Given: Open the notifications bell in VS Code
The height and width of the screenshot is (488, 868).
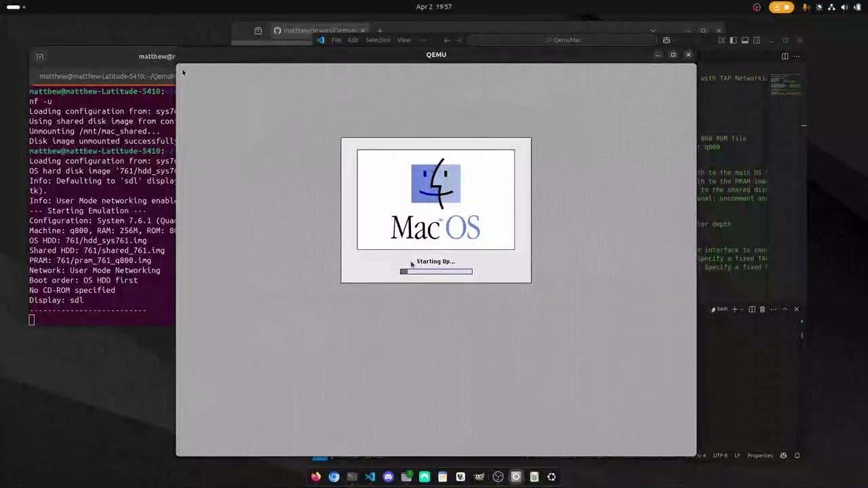Looking at the screenshot, I should pyautogui.click(x=797, y=455).
